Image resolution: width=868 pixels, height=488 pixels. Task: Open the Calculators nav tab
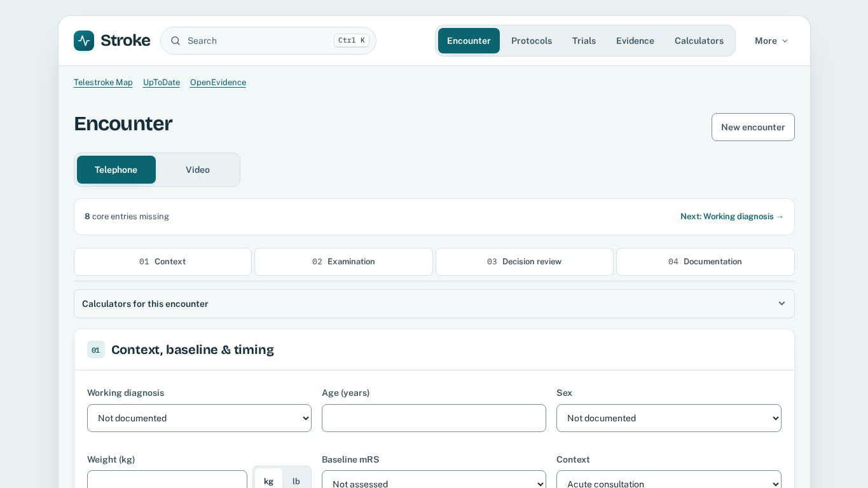pos(699,41)
